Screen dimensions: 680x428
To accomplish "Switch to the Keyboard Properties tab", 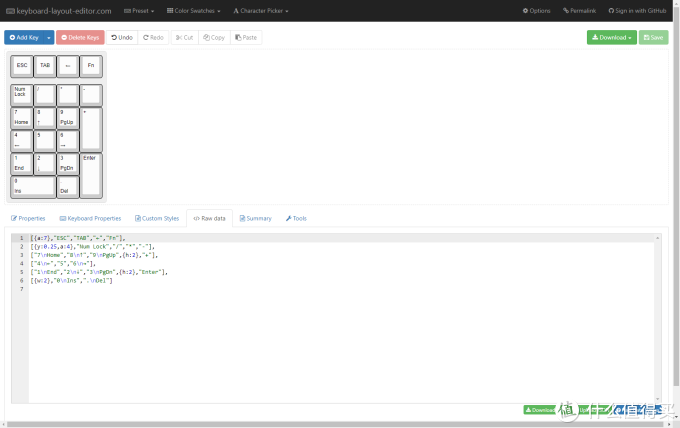I will (91, 218).
